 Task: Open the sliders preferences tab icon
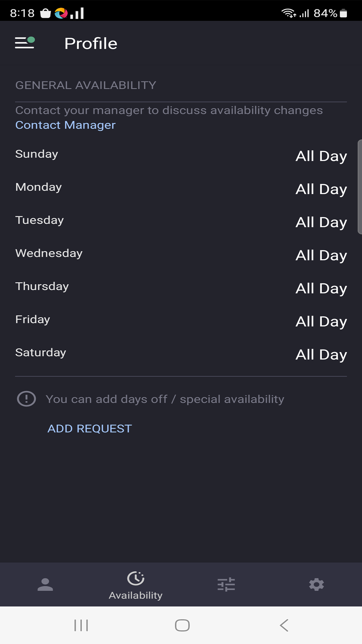(226, 585)
